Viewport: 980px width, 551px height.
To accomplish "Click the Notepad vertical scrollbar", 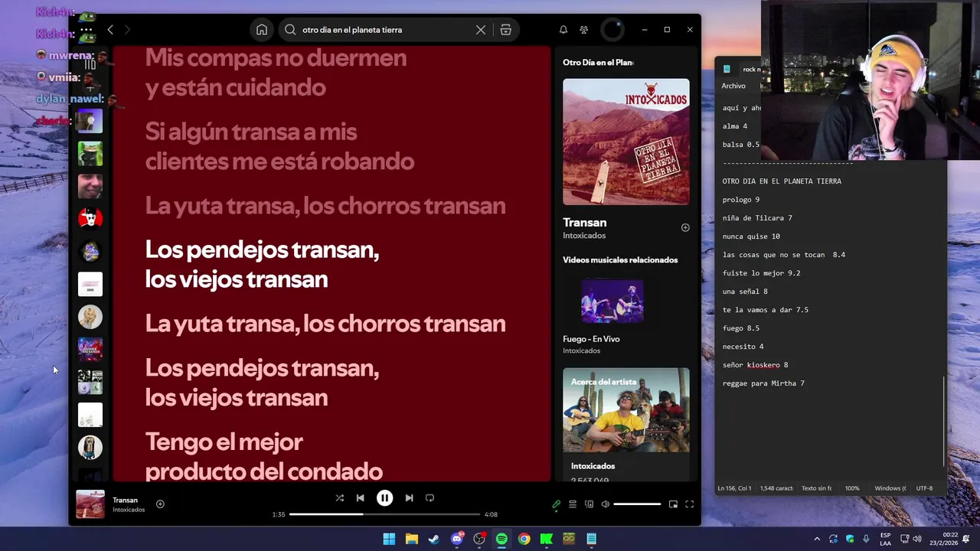I will (x=944, y=421).
